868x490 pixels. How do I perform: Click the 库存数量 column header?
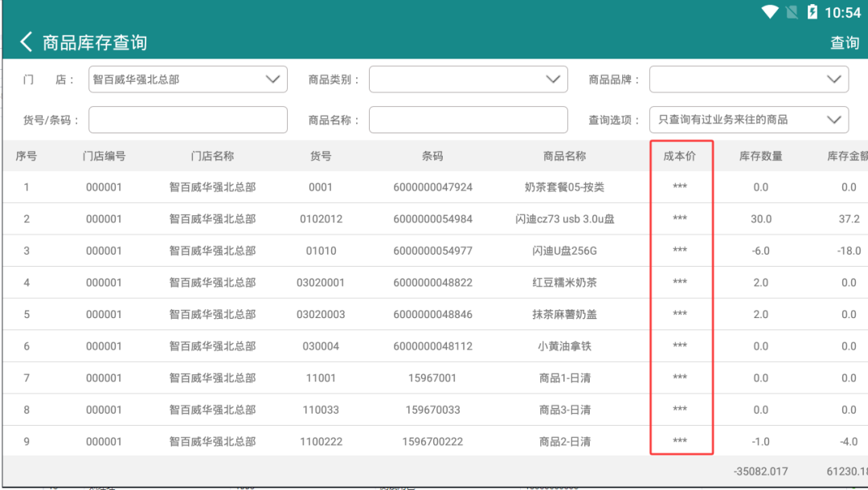[x=761, y=156]
